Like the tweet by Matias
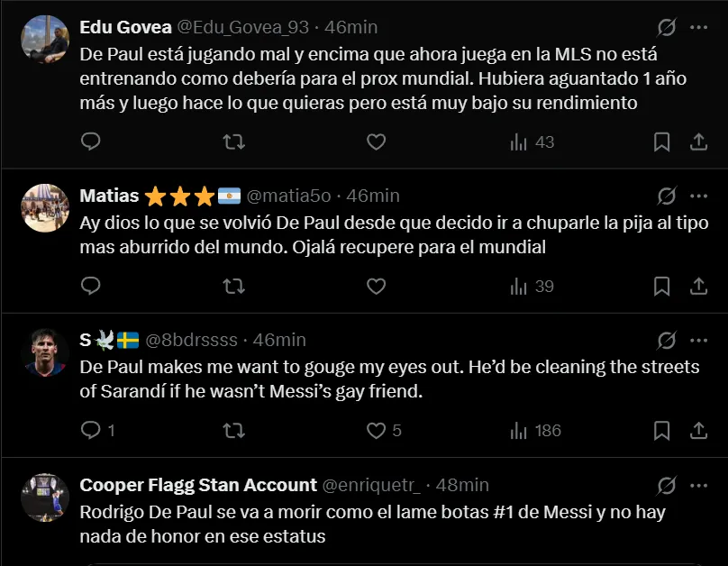 [377, 286]
